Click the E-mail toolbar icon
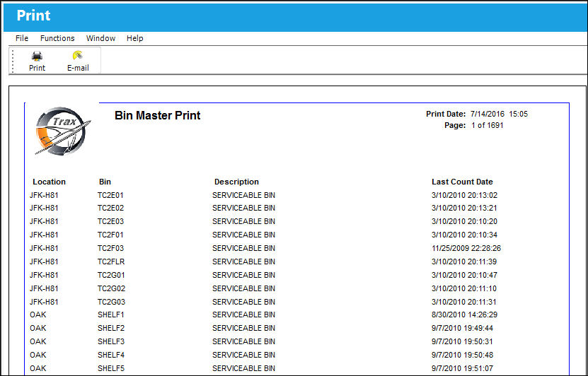The width and height of the screenshot is (588, 376). 78,55
